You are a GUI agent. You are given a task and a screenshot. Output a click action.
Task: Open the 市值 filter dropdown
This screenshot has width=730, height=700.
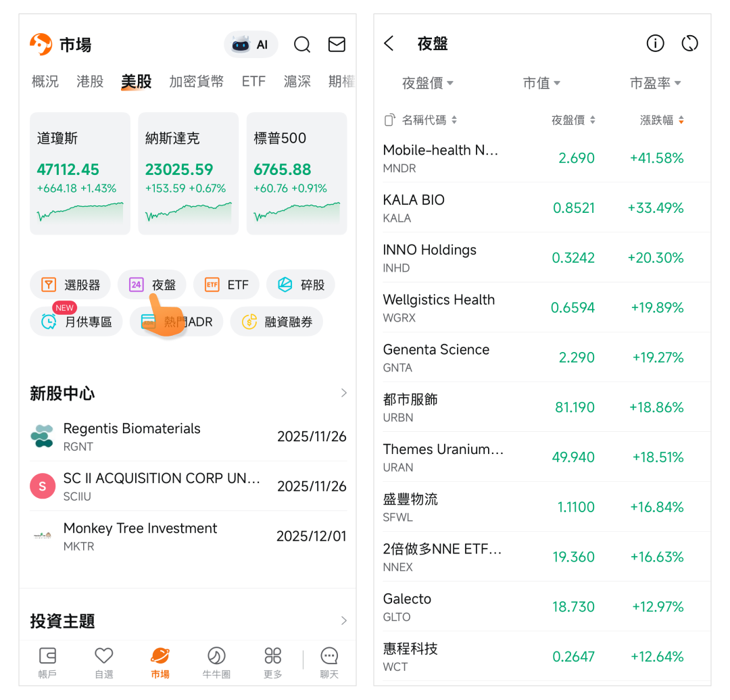[x=541, y=83]
